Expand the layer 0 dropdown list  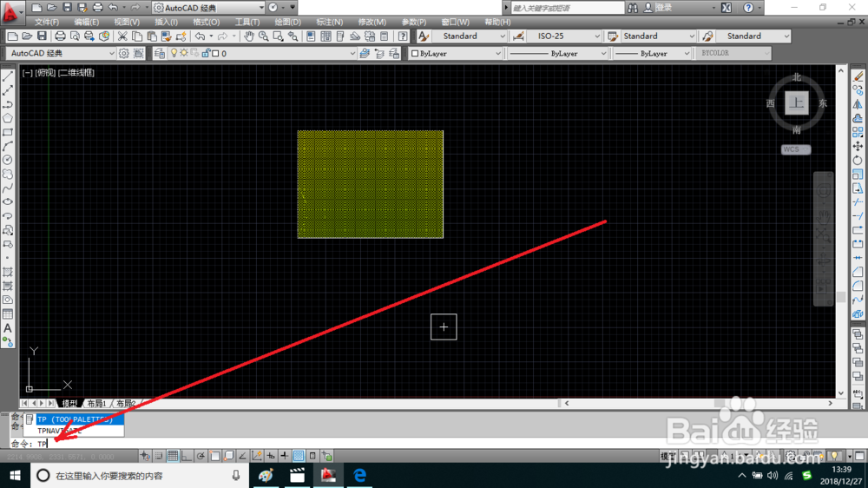click(352, 54)
